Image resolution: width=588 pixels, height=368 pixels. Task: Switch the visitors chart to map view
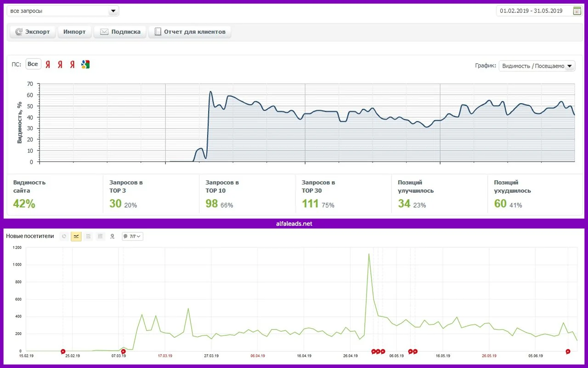tap(112, 236)
